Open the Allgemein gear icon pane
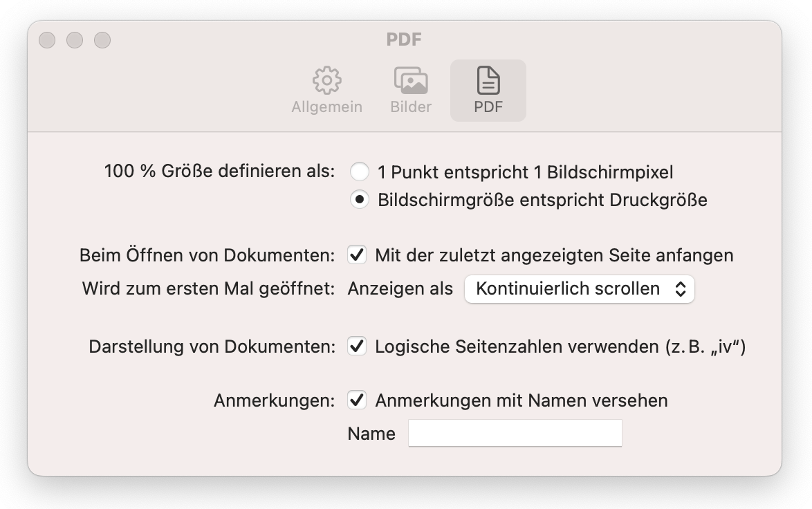This screenshot has width=812, height=509. point(326,81)
